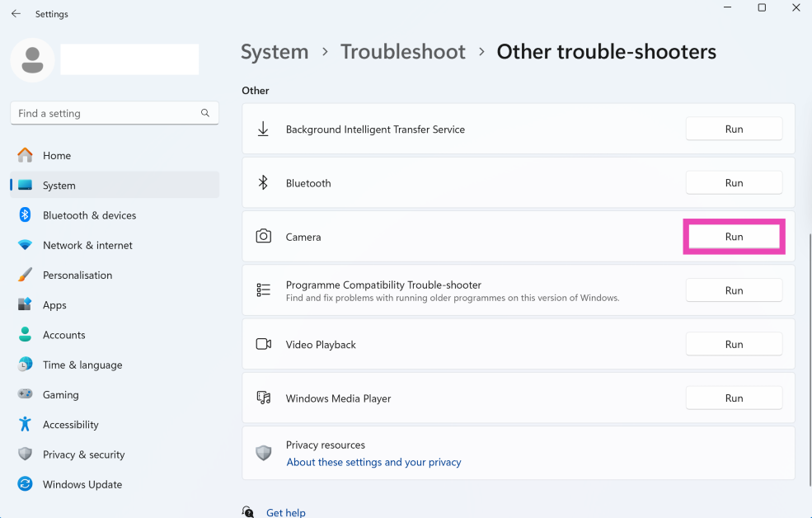Image resolution: width=812 pixels, height=518 pixels.
Task: Open Bluetooth & devices settings
Action: coord(89,215)
